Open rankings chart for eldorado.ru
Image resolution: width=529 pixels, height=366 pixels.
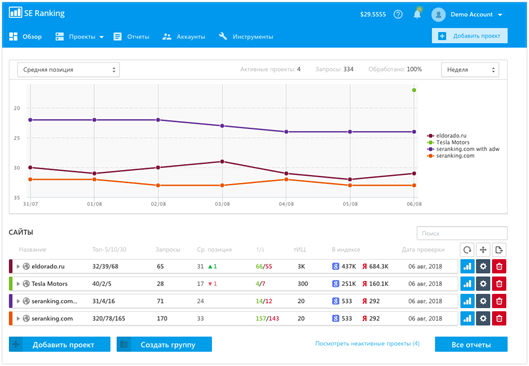(x=467, y=266)
